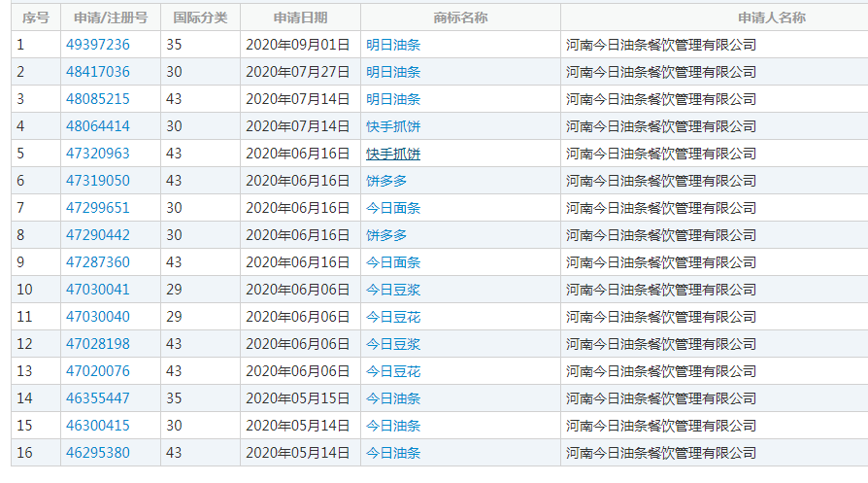
Task: Click the 申请/注册号 column header
Action: point(111,17)
